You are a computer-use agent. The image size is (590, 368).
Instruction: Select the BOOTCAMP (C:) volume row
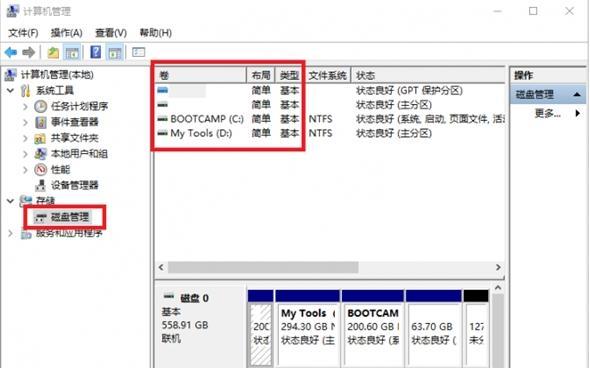330,119
